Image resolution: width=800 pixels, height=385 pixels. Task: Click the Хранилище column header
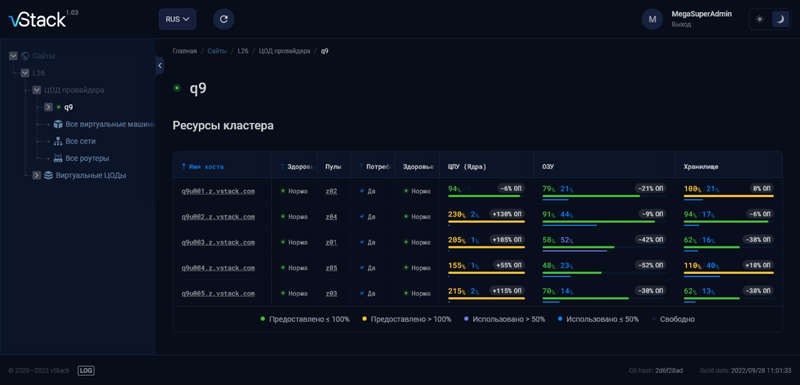click(x=701, y=166)
